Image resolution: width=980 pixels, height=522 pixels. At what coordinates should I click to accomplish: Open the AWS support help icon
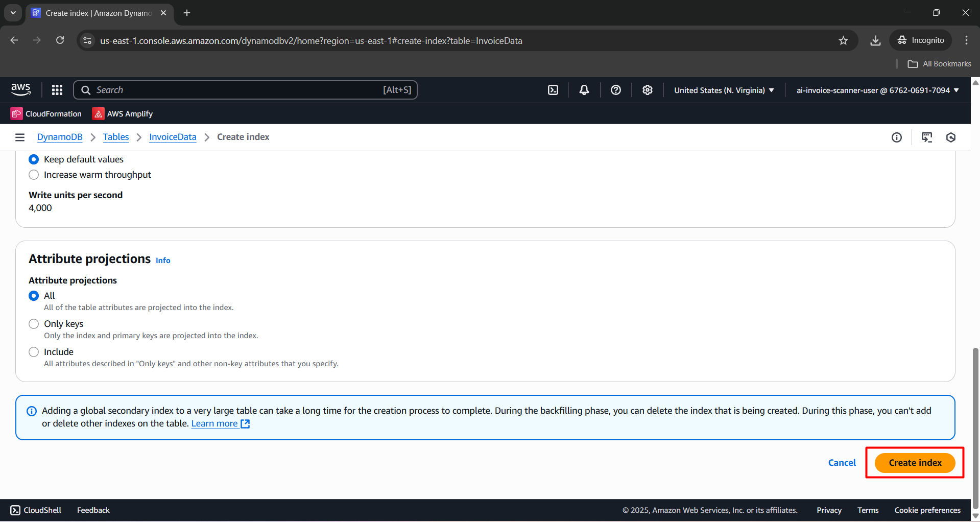pos(616,90)
